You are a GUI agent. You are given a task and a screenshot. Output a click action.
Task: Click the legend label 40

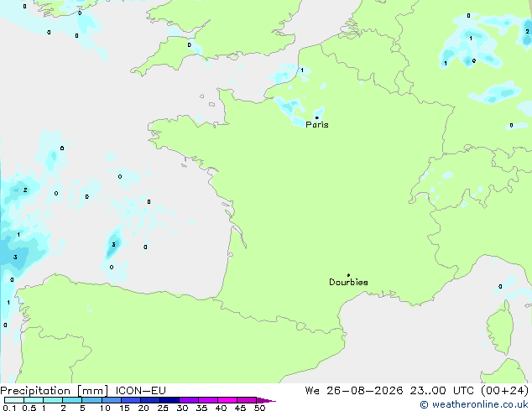click(x=221, y=408)
